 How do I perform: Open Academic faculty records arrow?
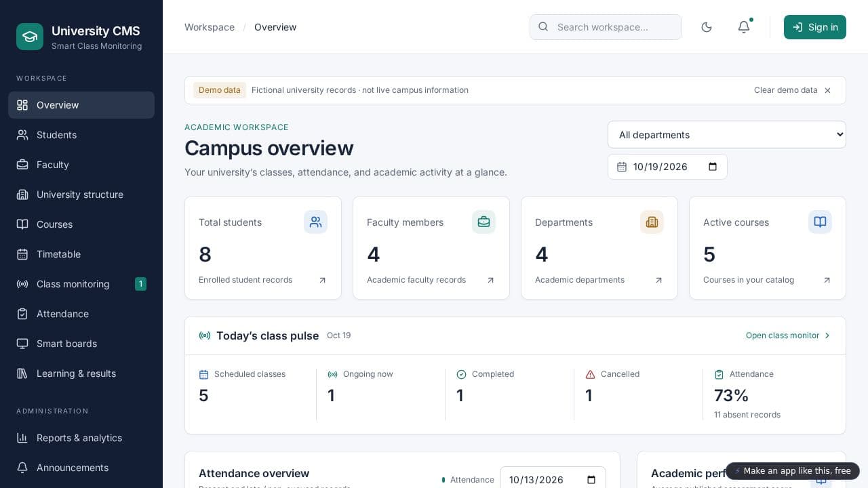(490, 280)
